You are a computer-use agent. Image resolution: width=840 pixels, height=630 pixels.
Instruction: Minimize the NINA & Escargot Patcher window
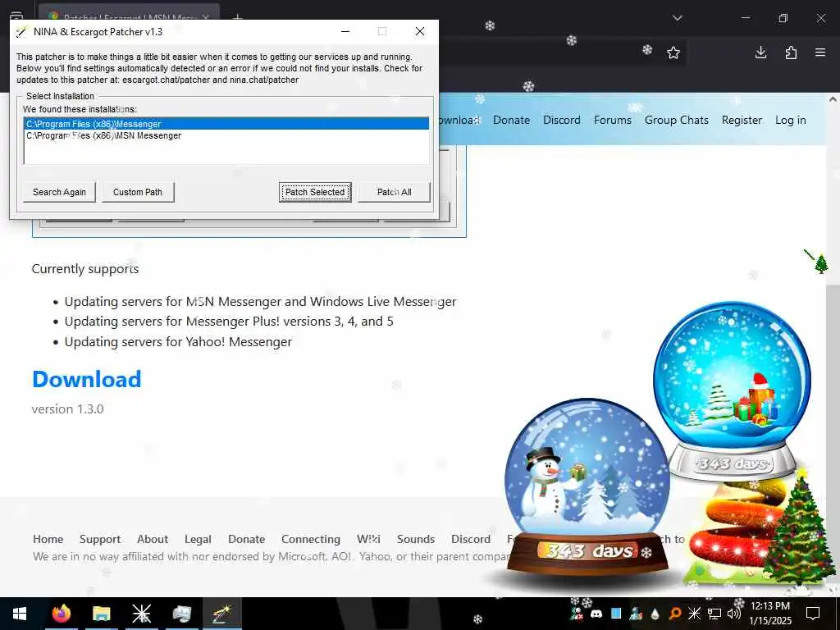345,32
